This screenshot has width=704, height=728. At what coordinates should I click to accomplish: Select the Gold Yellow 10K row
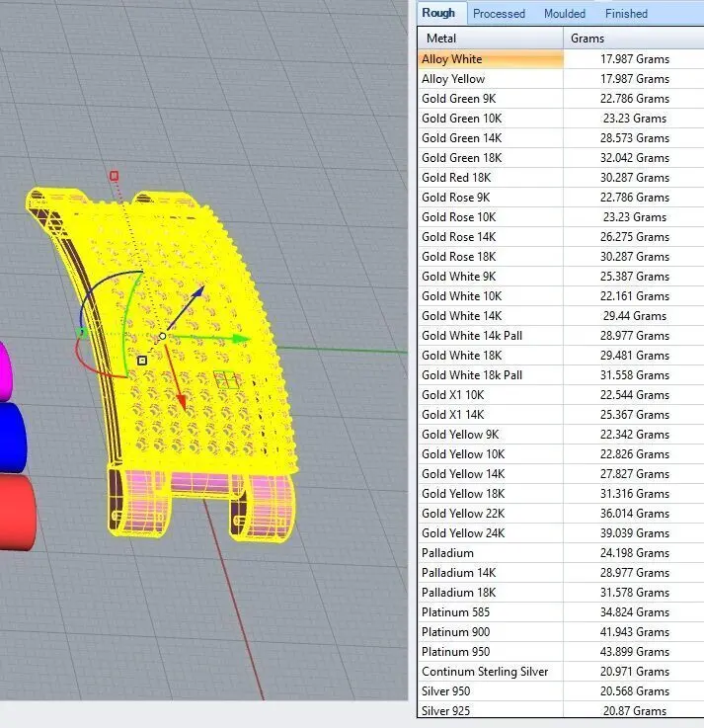pyautogui.click(x=561, y=453)
